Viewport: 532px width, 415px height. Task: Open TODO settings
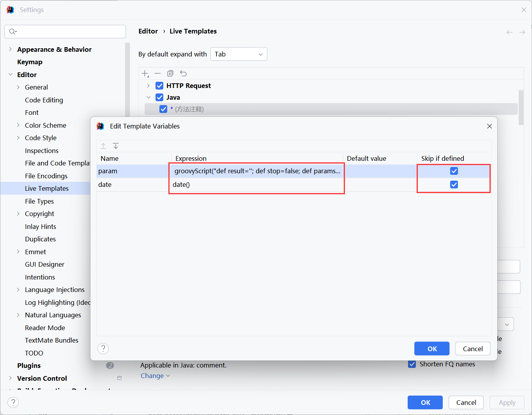(34, 353)
